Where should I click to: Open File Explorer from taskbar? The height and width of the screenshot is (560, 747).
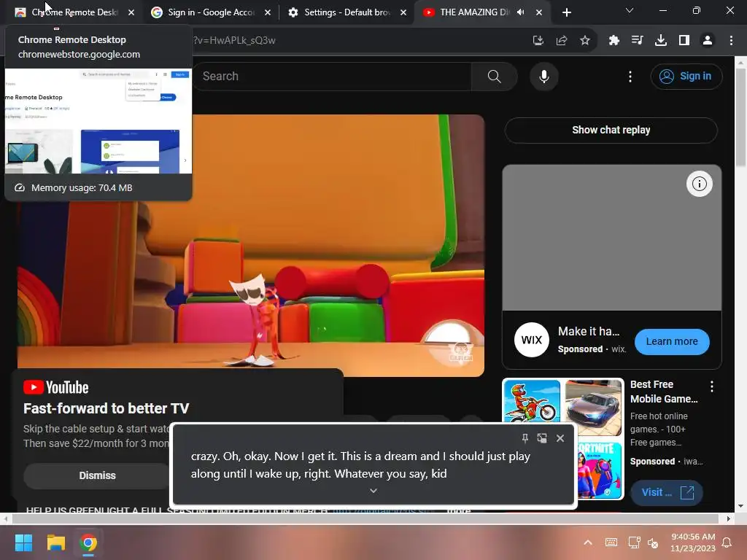click(55, 542)
